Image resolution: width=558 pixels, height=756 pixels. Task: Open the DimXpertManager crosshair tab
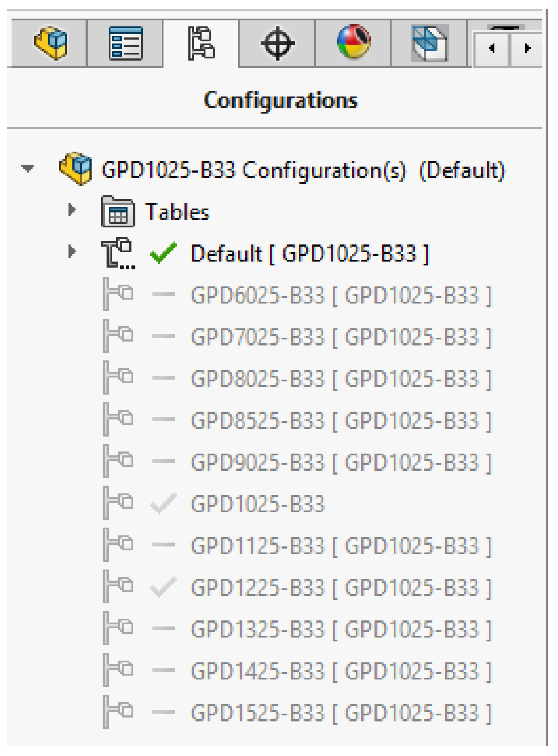[x=277, y=43]
